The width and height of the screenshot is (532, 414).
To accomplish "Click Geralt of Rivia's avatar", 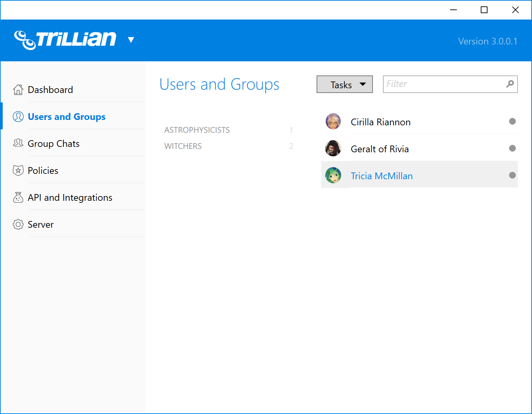I will point(333,148).
